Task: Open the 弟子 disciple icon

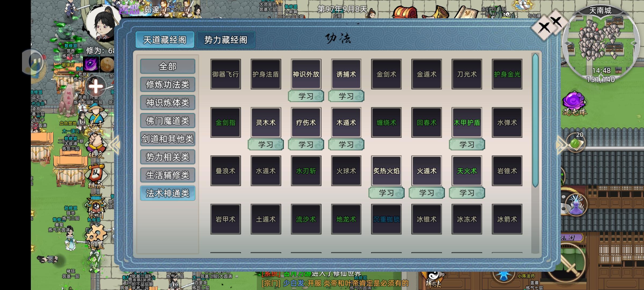Action: (96, 115)
